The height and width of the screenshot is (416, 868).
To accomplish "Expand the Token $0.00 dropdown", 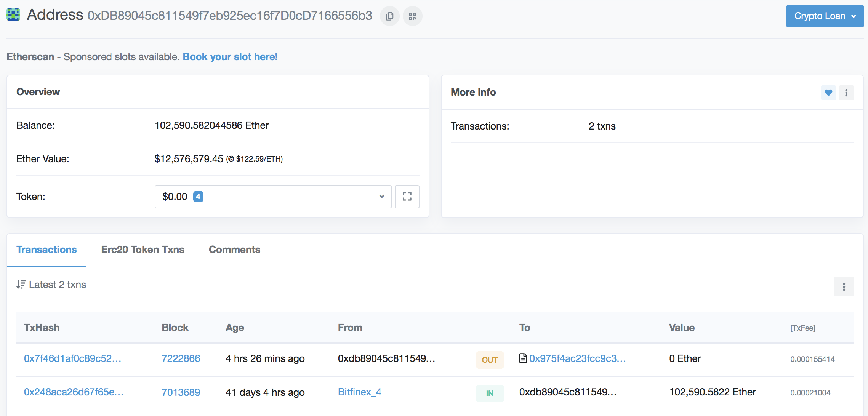I will tap(273, 197).
